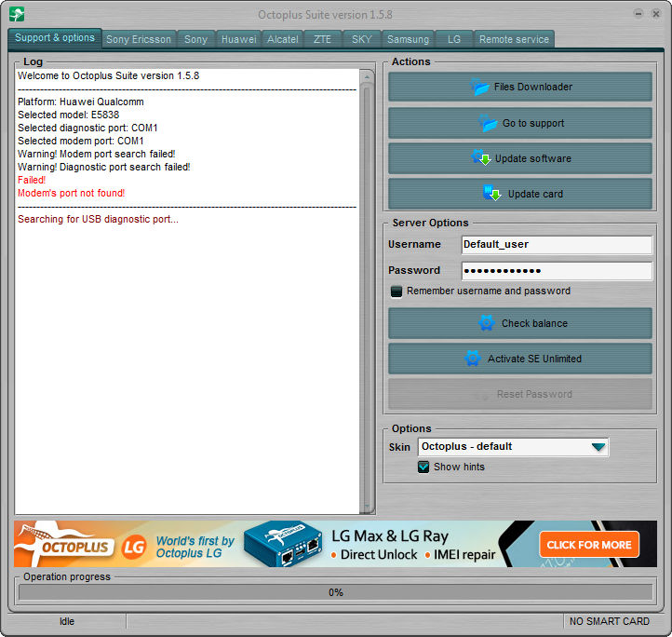
Task: Open the Huawei tab
Action: (238, 39)
